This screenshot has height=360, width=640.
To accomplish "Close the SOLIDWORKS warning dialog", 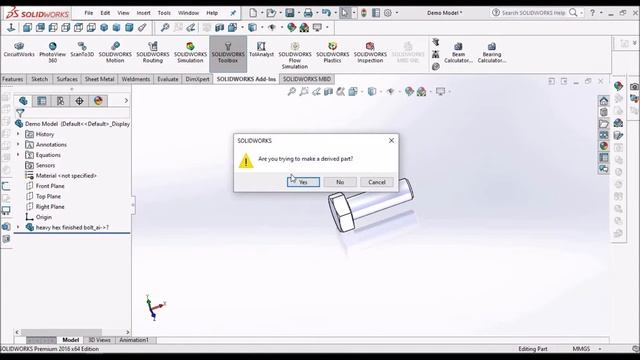I will 391,140.
